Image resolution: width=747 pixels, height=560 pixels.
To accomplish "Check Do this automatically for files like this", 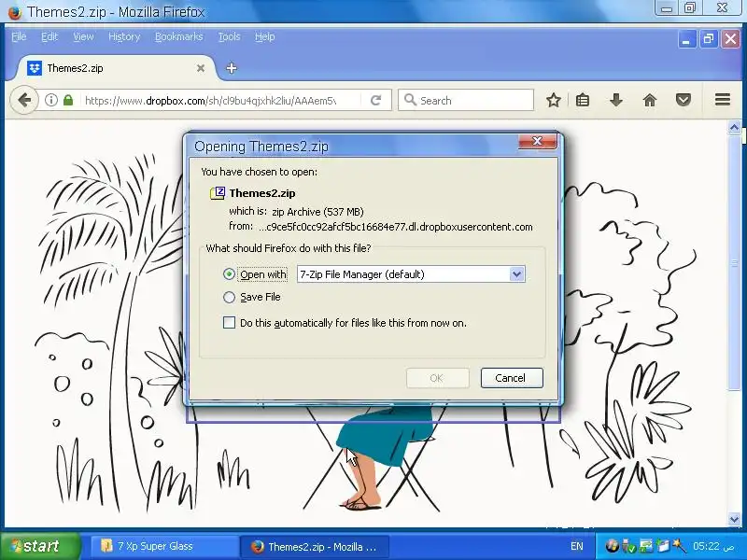I will tap(229, 323).
